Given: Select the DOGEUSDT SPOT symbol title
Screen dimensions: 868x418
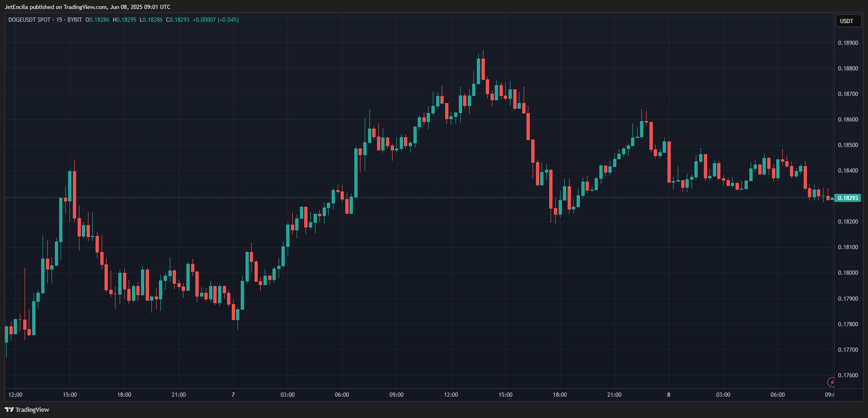Looking at the screenshot, I should coord(29,20).
